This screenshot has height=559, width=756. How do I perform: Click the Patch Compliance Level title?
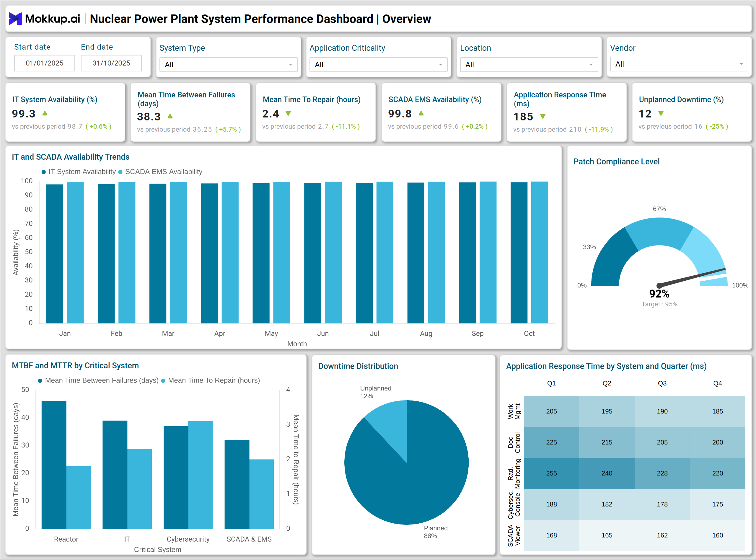click(617, 162)
